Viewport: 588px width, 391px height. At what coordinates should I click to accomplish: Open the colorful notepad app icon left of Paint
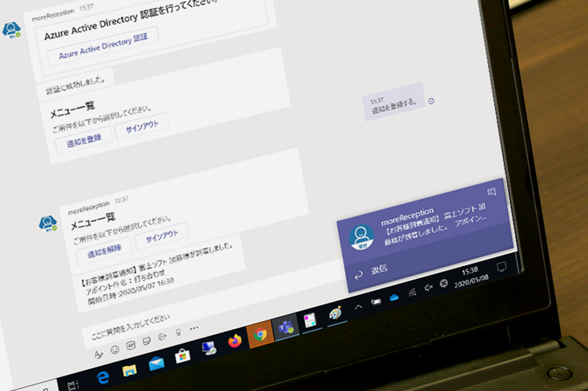point(311,320)
